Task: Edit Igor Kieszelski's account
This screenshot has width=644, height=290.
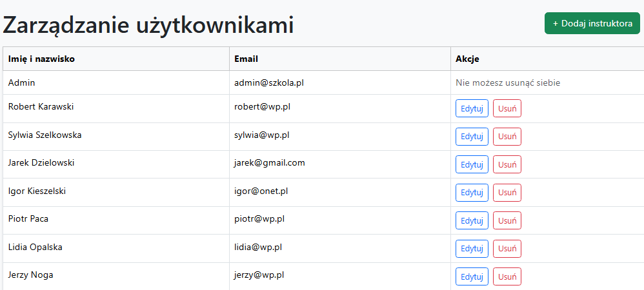Action: [472, 193]
